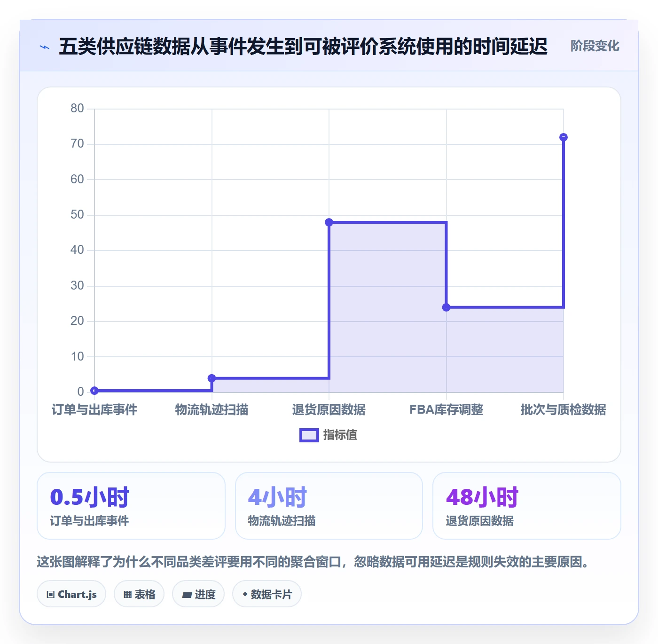
Task: Select the 0.5小时 data card
Action: [x=131, y=506]
